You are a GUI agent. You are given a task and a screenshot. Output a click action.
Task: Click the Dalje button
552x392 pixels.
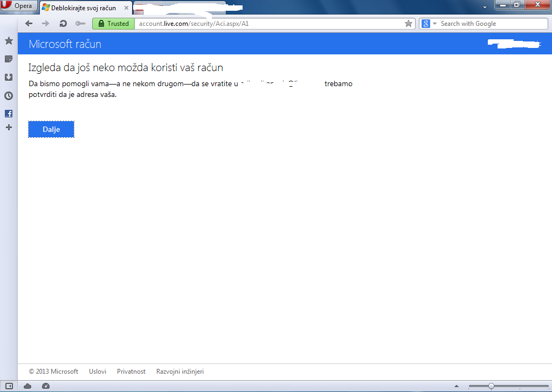51,129
